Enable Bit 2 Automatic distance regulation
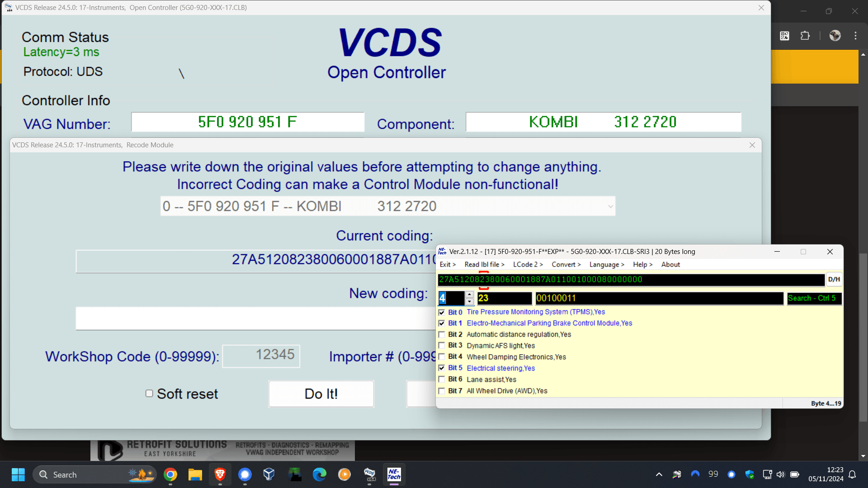Image resolution: width=868 pixels, height=488 pixels. (x=442, y=334)
